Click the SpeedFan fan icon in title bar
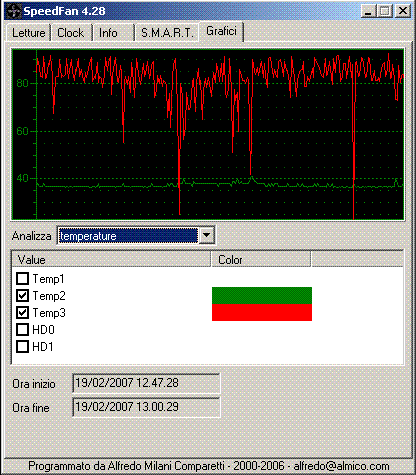This screenshot has height=475, width=416. [x=15, y=11]
